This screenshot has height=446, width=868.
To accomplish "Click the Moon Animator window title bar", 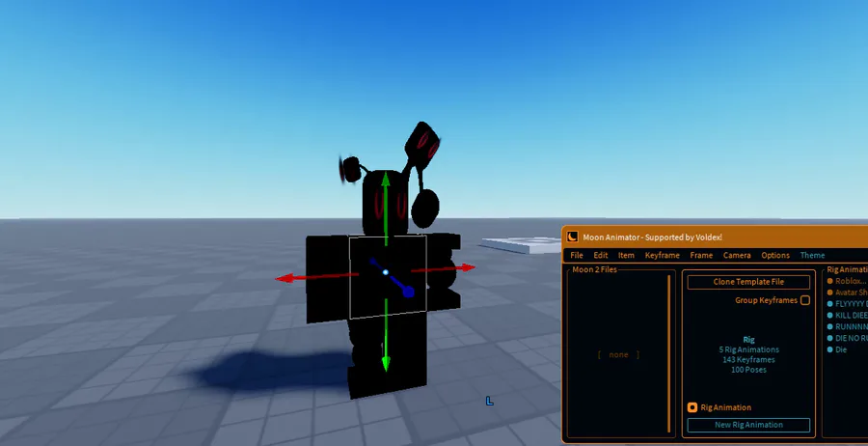I will pyautogui.click(x=715, y=237).
